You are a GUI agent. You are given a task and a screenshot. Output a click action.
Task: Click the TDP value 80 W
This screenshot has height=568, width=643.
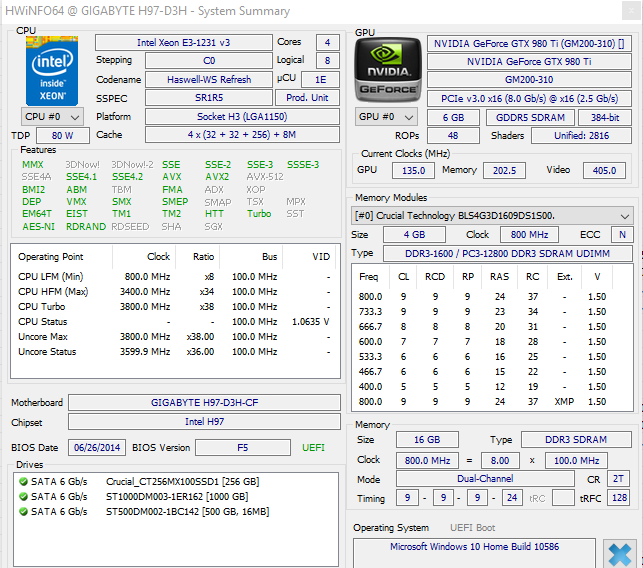point(63,136)
